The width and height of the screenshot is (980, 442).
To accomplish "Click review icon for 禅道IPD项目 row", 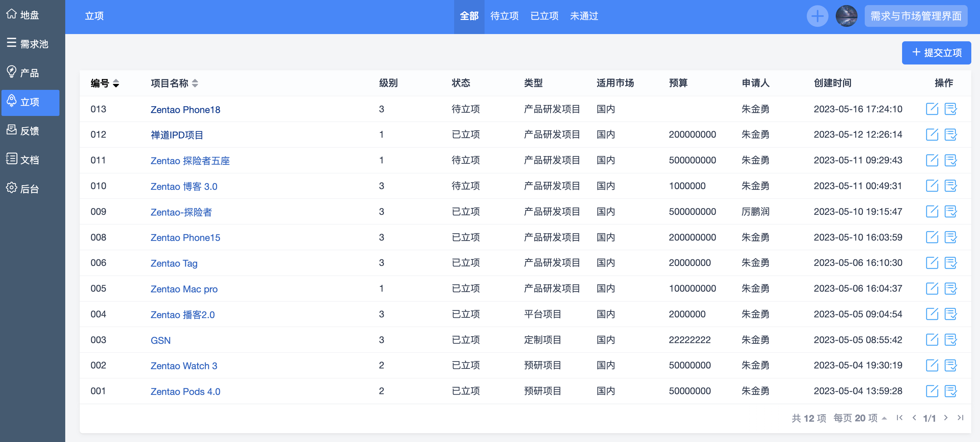I will click(x=950, y=135).
